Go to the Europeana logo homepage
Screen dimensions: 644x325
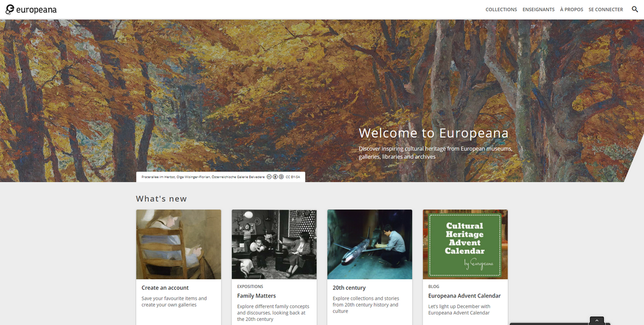[31, 10]
